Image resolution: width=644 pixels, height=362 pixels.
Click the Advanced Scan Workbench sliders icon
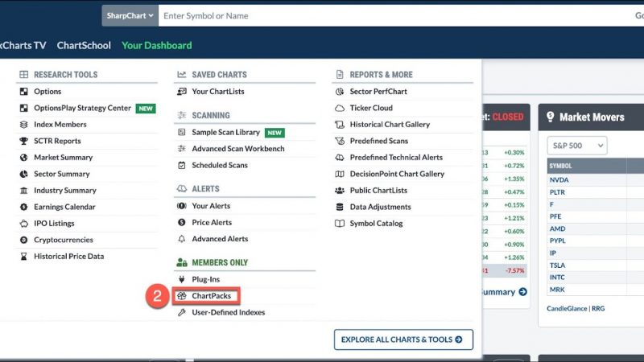pyautogui.click(x=182, y=149)
